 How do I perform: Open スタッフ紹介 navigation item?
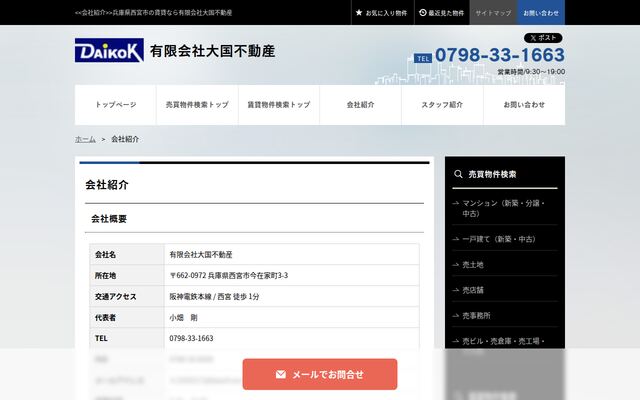click(x=442, y=104)
